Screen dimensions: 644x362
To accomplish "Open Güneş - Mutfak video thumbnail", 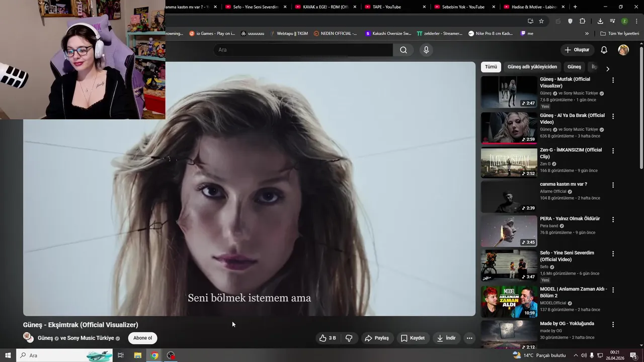I will pos(509,92).
